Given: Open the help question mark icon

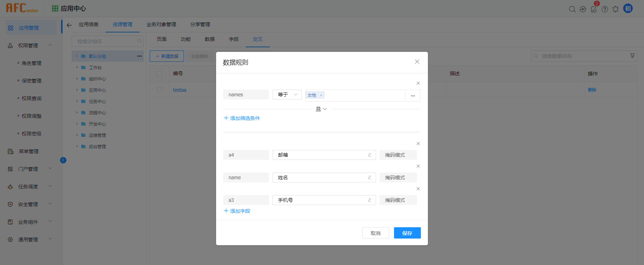Looking at the screenshot, I should [605, 9].
